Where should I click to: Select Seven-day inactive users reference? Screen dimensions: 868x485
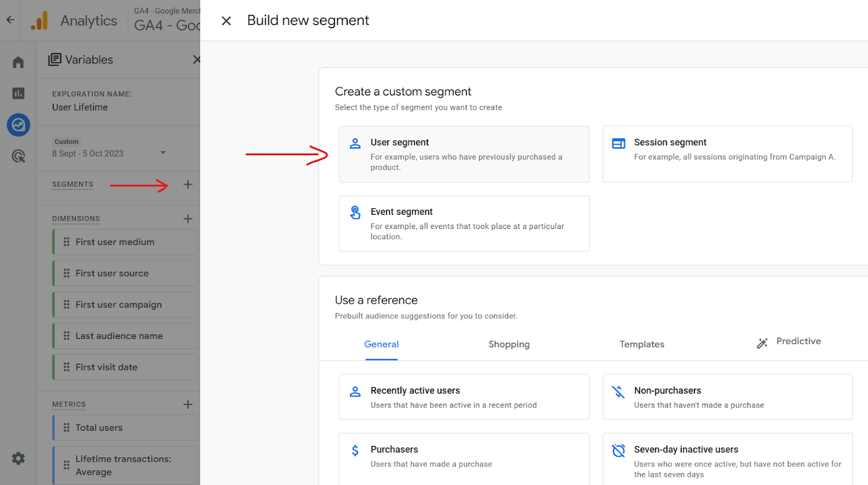pos(727,459)
